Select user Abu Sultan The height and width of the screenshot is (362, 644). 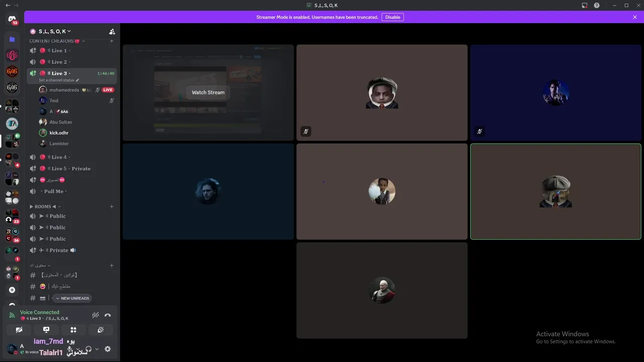tap(76, 122)
